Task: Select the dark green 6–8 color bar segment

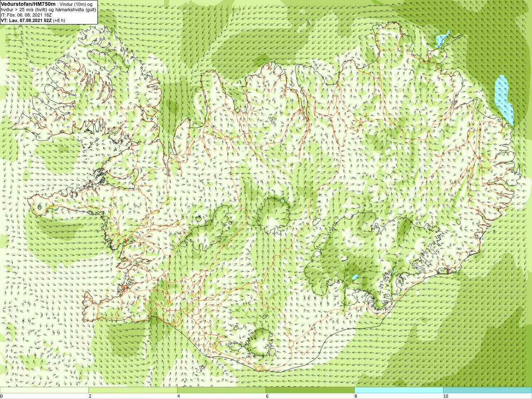Action: point(310,390)
